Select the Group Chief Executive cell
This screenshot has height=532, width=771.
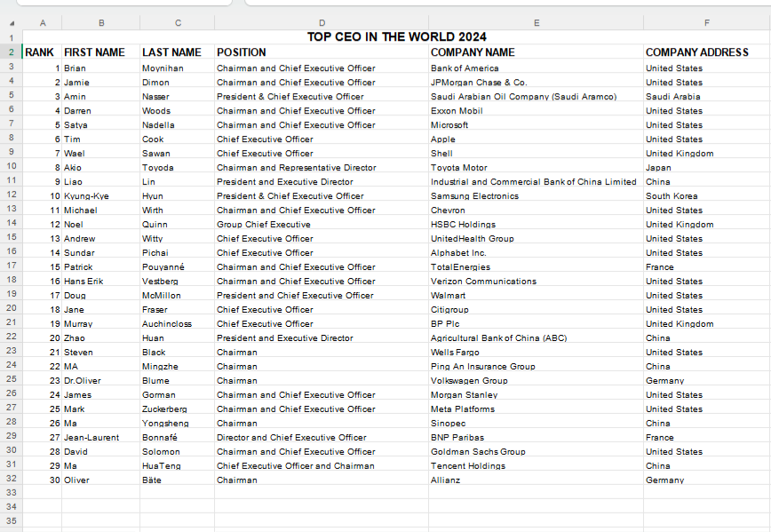coord(322,224)
